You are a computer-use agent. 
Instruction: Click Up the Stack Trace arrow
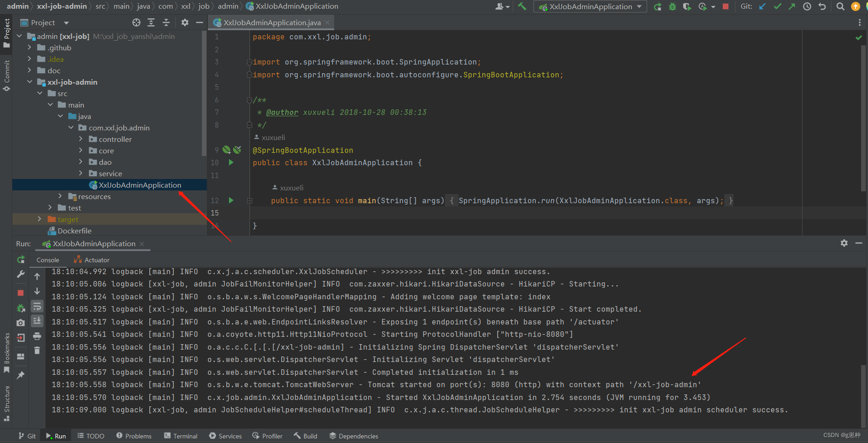tap(37, 276)
